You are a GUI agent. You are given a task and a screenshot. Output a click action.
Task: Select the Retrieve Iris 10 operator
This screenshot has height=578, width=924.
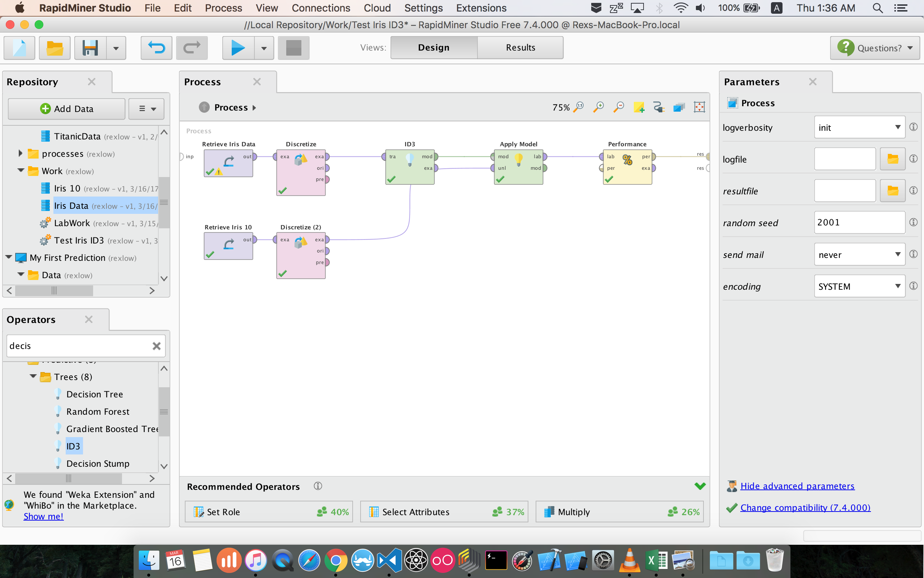click(x=228, y=246)
